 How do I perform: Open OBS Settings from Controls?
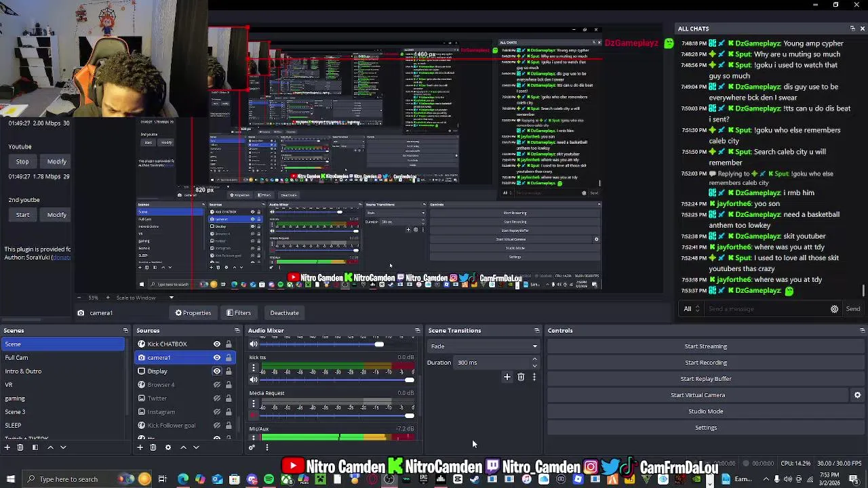pyautogui.click(x=705, y=428)
